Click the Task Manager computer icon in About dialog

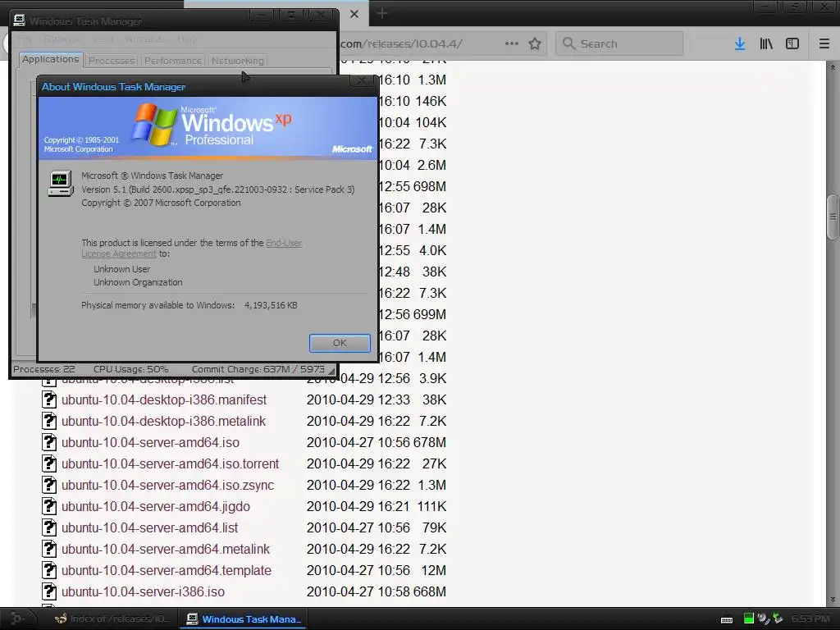[60, 184]
